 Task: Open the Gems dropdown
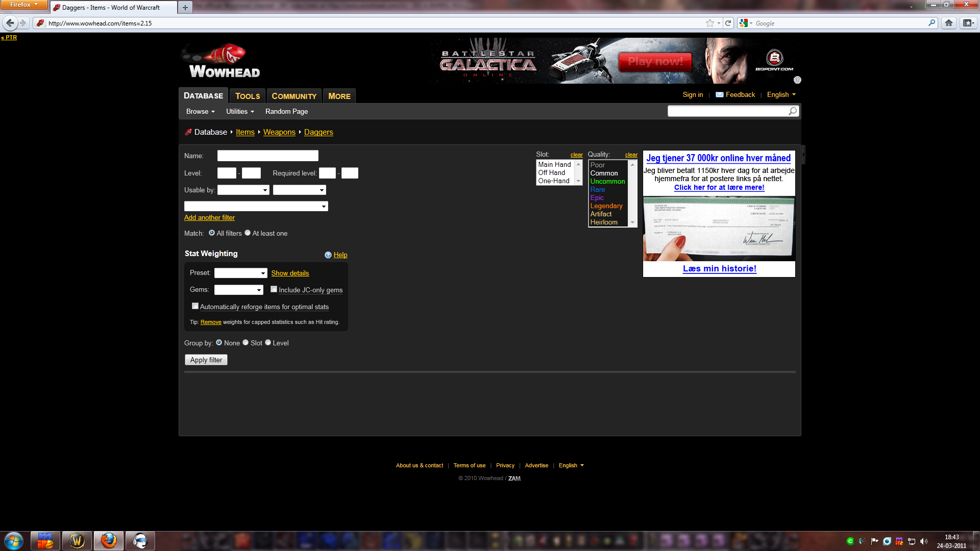(238, 290)
